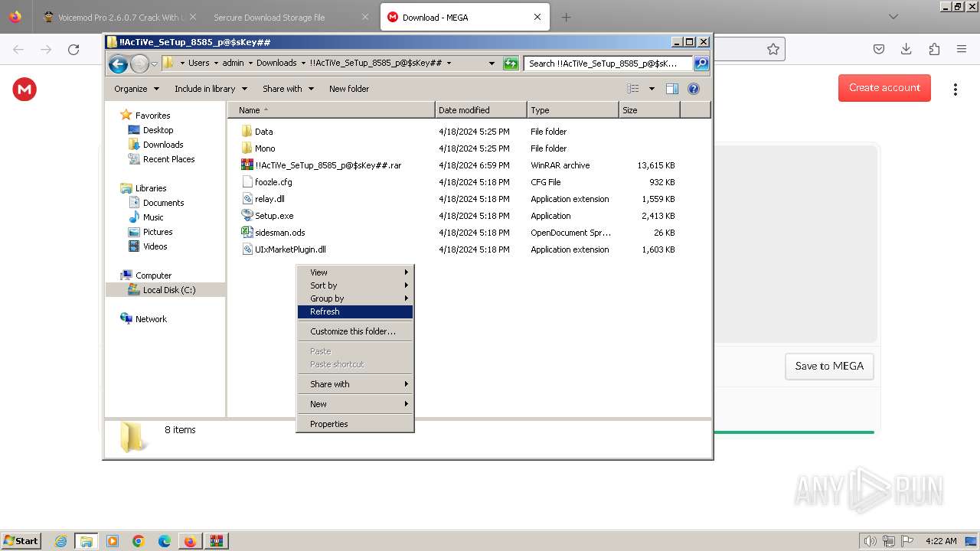
Task: Expand Share with context submenu
Action: [355, 384]
